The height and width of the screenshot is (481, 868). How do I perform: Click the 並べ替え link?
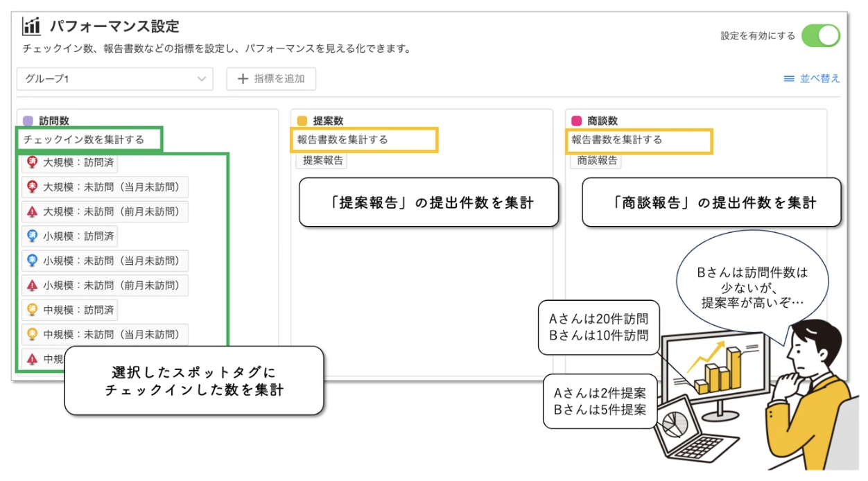(819, 78)
